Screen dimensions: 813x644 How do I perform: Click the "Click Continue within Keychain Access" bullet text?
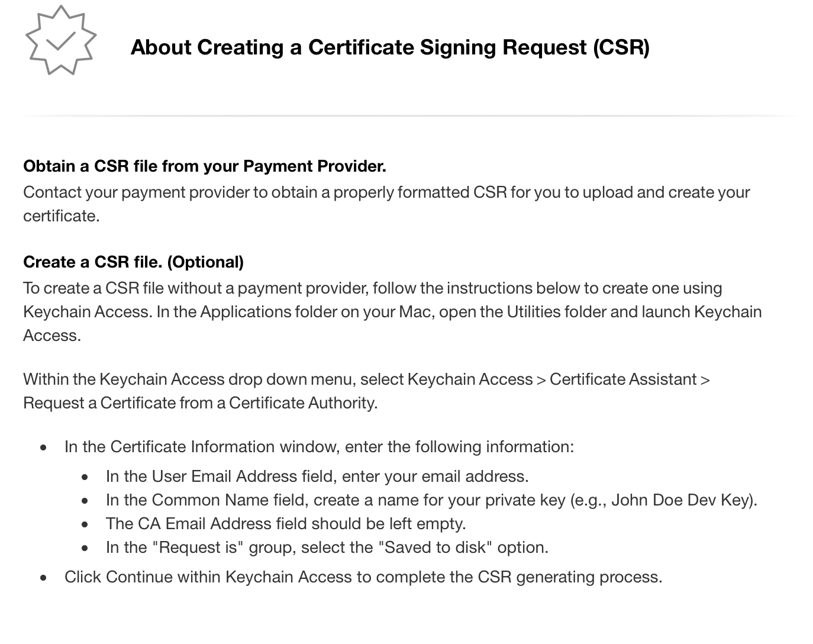coord(363,577)
